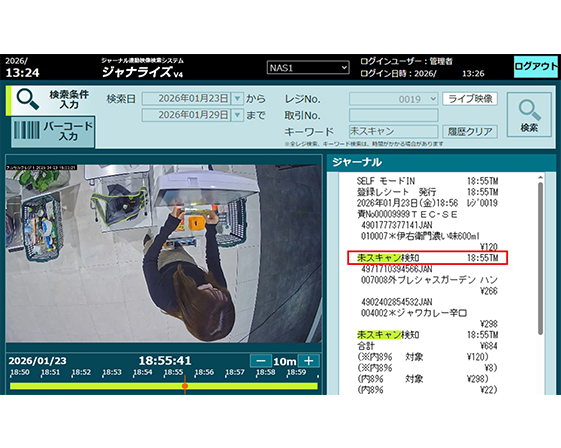The image size is (561, 448).
Task: Click the 取引No. input field
Action: coord(394,115)
